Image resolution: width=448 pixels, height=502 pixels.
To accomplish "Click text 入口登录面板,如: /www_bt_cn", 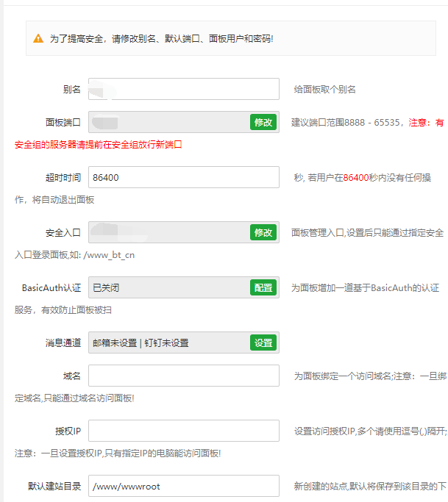I will click(74, 255).
